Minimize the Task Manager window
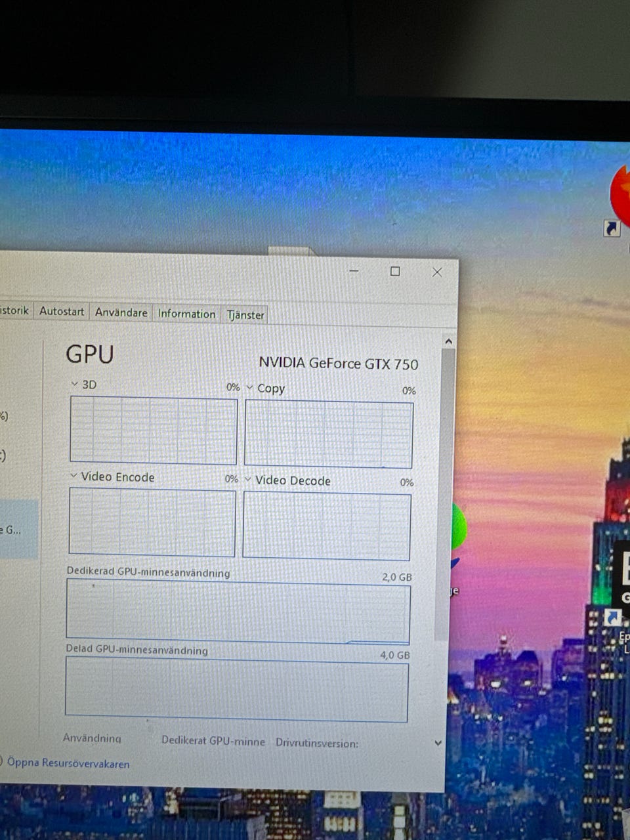The height and width of the screenshot is (840, 630). (354, 270)
